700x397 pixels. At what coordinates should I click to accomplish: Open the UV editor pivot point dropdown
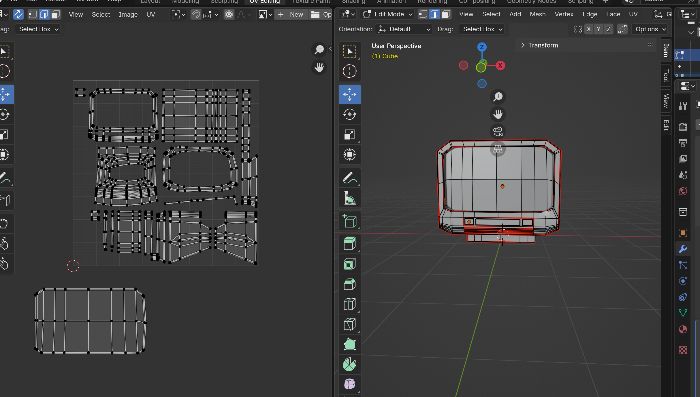click(179, 14)
